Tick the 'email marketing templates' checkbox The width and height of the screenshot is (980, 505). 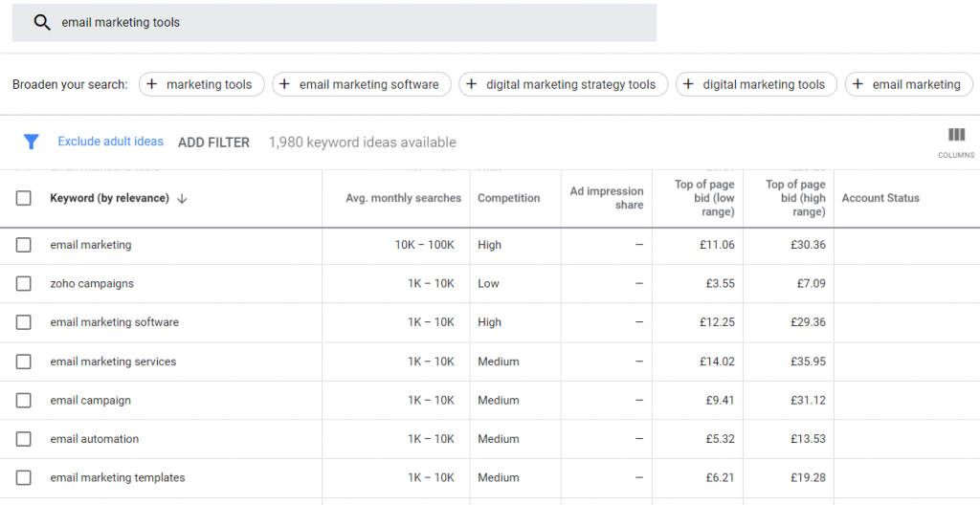(24, 478)
